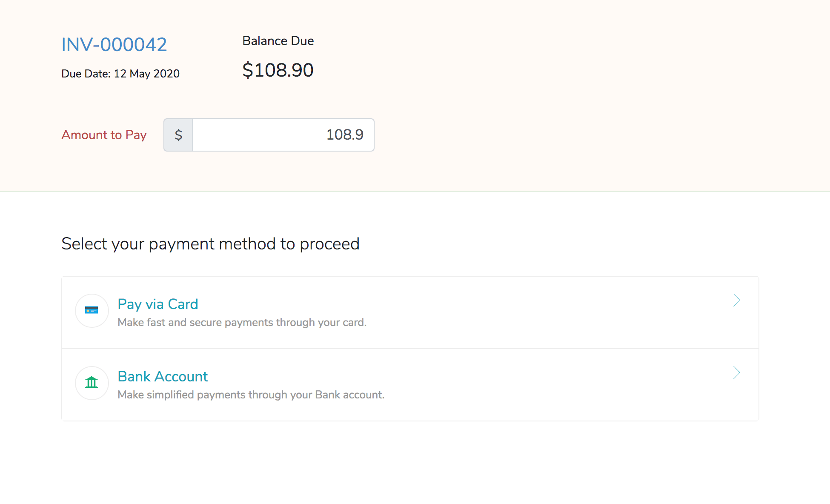Click the credit card icon for Pay via Card
Image resolution: width=830 pixels, height=504 pixels.
pyautogui.click(x=92, y=311)
